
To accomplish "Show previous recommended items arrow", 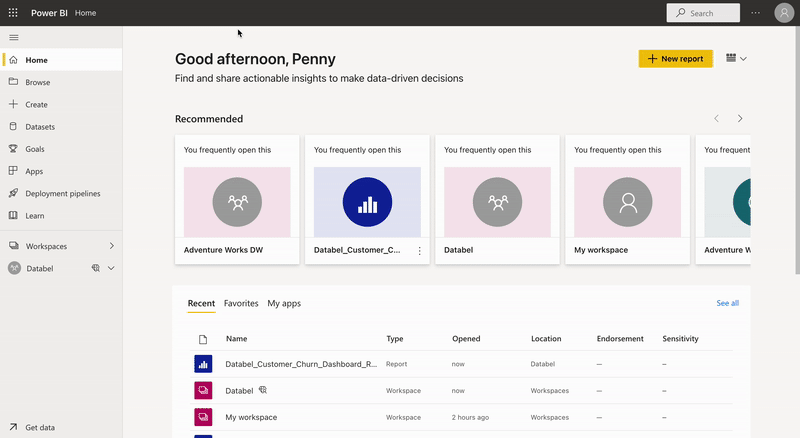I will pos(716,118).
